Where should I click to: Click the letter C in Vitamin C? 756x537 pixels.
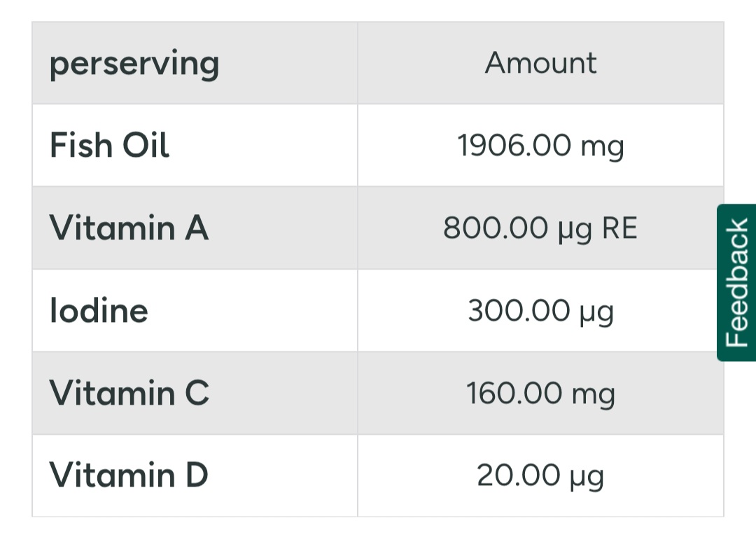click(197, 392)
